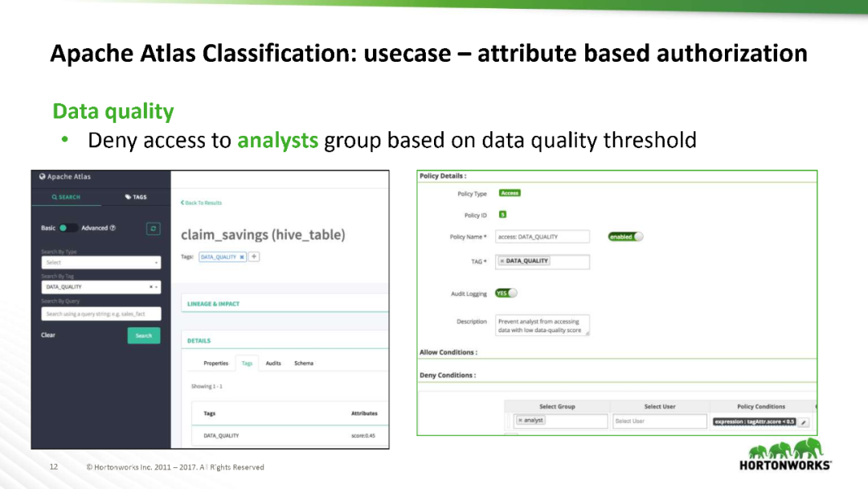Click the policy Description text area
Image resolution: width=868 pixels, height=489 pixels.
542,326
